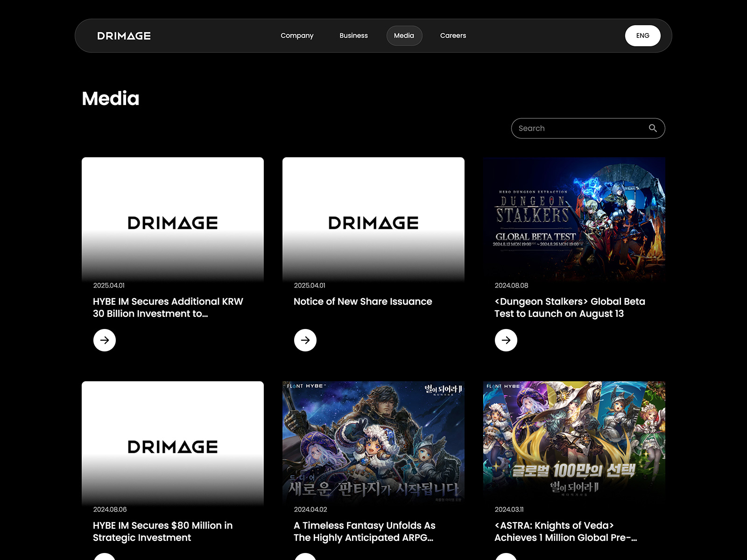Open the Careers menu item

click(x=453, y=35)
